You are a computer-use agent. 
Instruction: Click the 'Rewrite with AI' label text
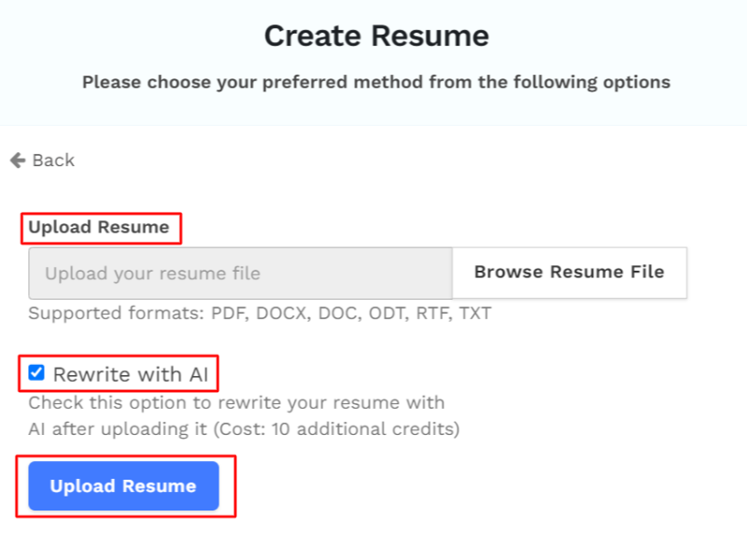pyautogui.click(x=131, y=375)
